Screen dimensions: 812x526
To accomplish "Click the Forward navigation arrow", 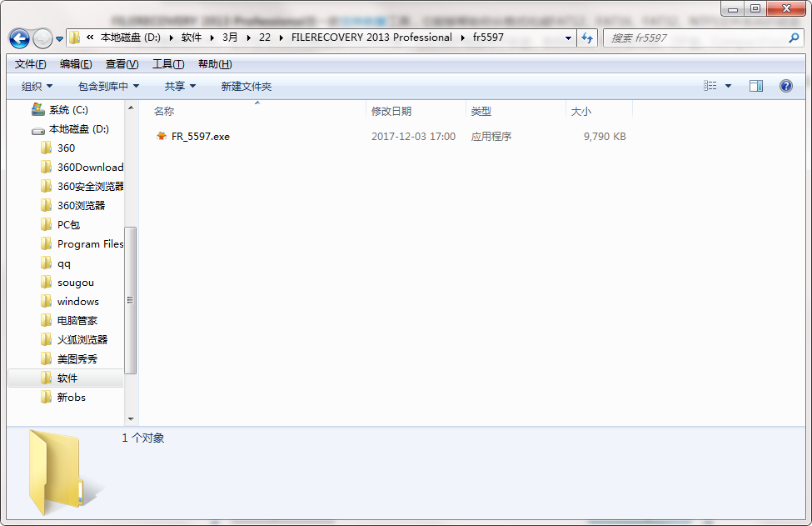I will pyautogui.click(x=42, y=38).
